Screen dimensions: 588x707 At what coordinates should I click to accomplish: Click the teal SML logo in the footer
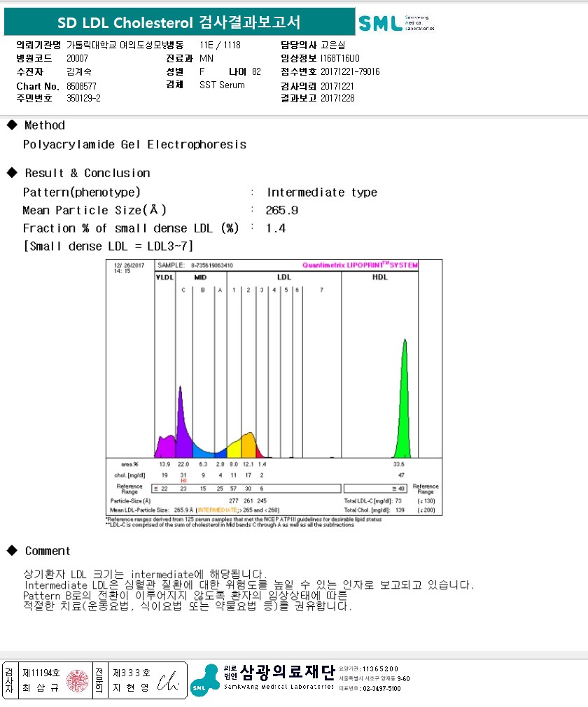[x=205, y=680]
